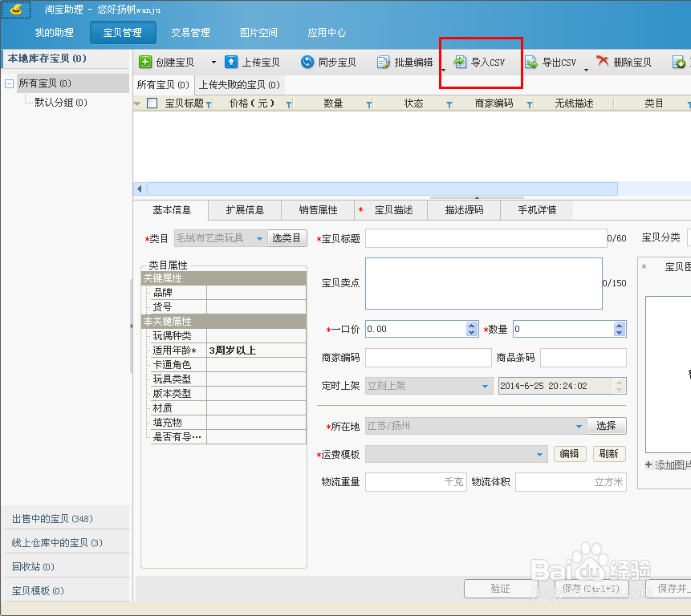Open the 运费模板 dropdown
691x616 pixels.
pos(539,455)
